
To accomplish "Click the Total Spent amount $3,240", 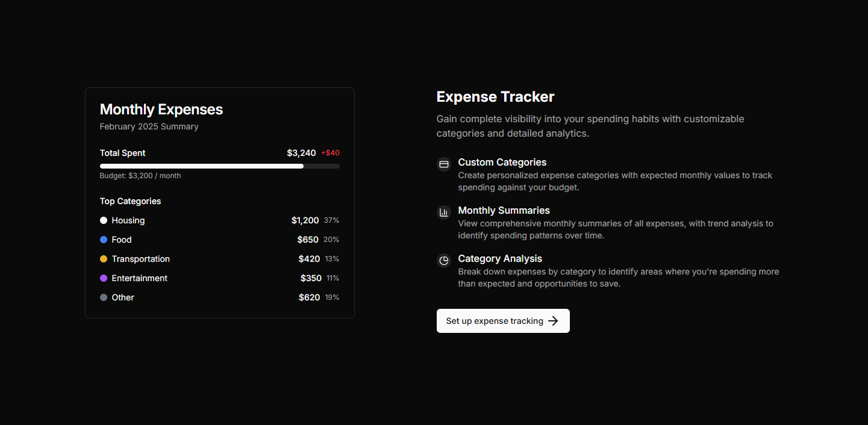I will 301,153.
